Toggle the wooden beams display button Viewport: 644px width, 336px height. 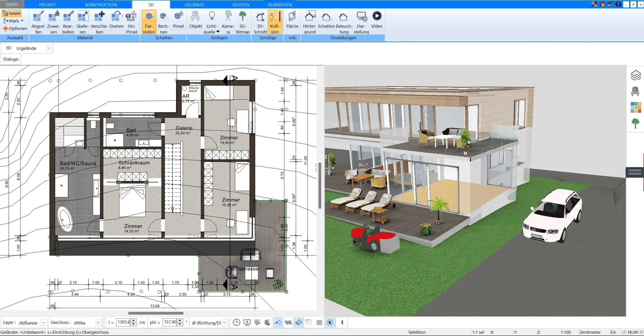pos(288,322)
